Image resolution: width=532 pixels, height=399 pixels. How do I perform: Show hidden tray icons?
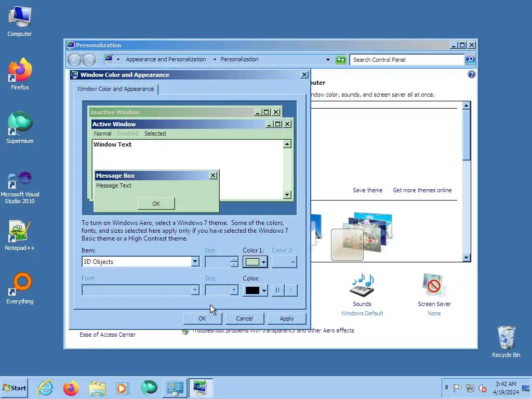click(x=446, y=388)
